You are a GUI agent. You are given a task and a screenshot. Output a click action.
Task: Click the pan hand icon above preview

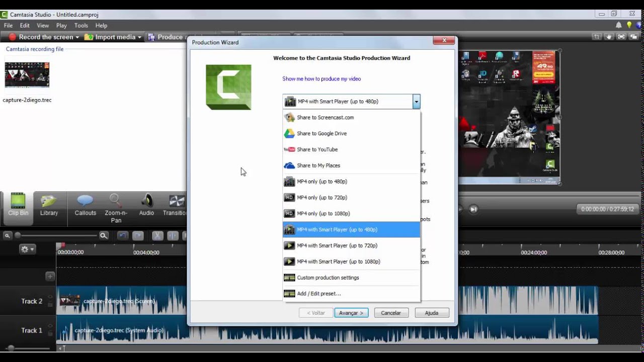[609, 37]
